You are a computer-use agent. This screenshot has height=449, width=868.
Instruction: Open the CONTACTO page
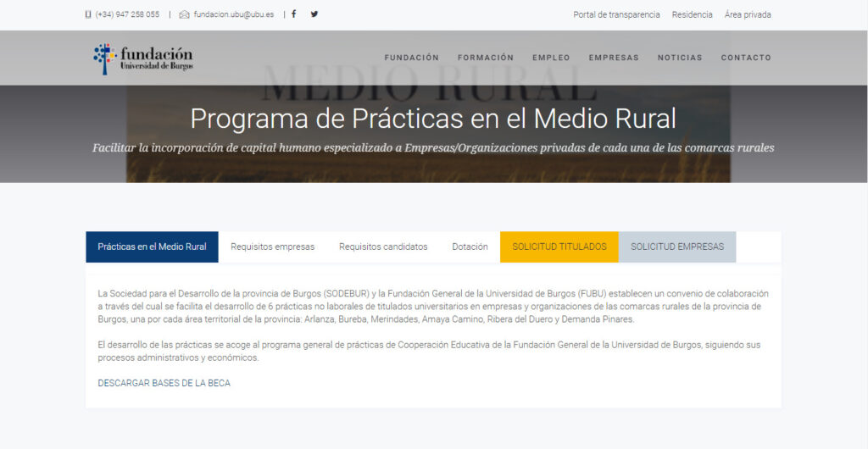746,58
